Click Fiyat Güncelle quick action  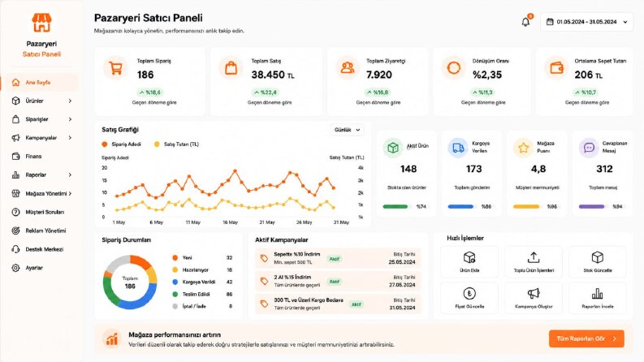coord(469,298)
